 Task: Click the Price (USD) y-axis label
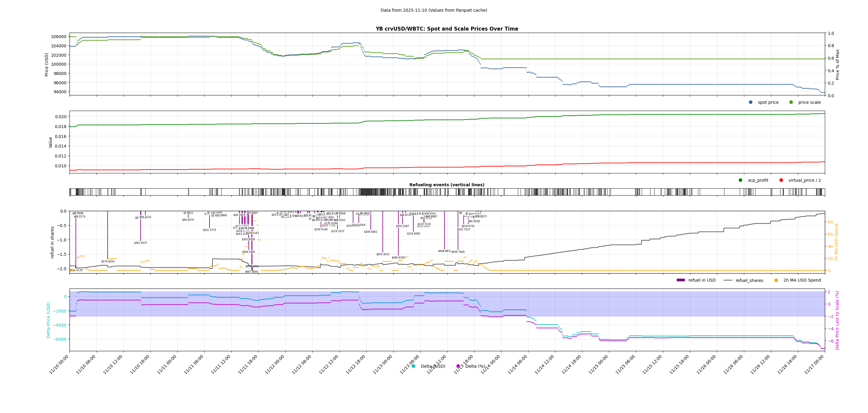tap(47, 64)
